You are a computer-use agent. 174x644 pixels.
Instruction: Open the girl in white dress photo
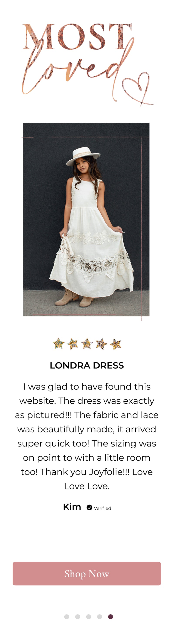86,220
